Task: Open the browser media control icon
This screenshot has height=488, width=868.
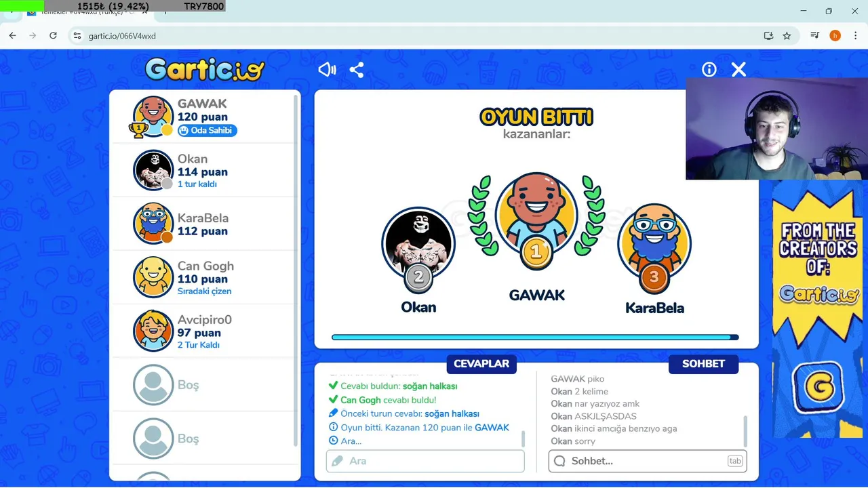Action: pos(815,35)
